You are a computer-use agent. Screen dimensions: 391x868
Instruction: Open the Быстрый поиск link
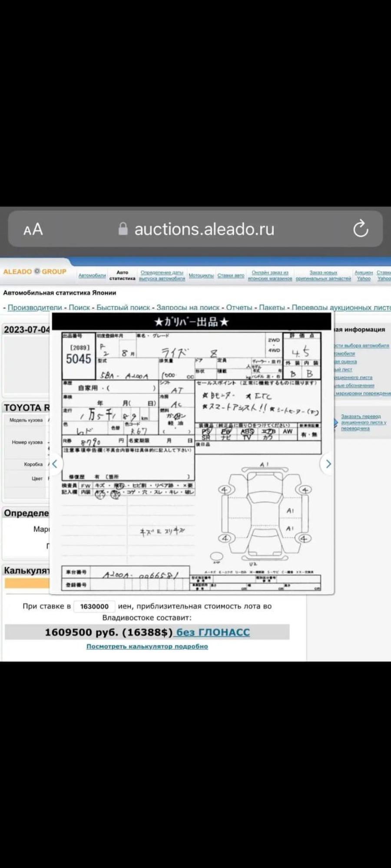click(123, 307)
